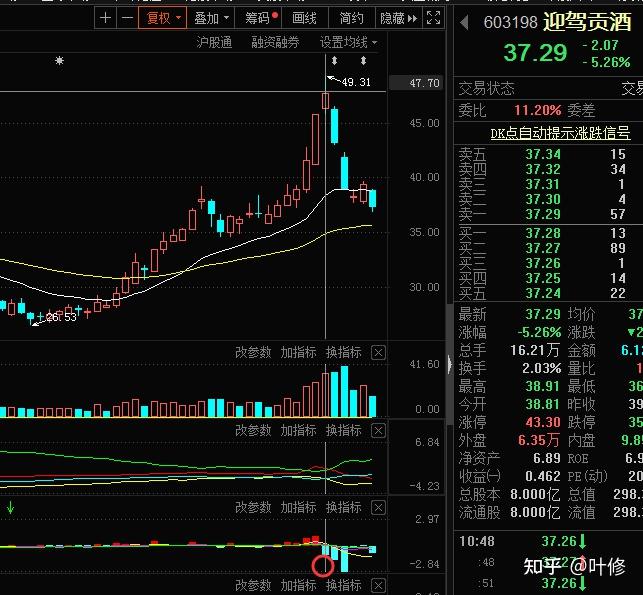Screen dimensions: 643x595
Task: Click the sun-shaped event marker on chart
Action: point(59,61)
